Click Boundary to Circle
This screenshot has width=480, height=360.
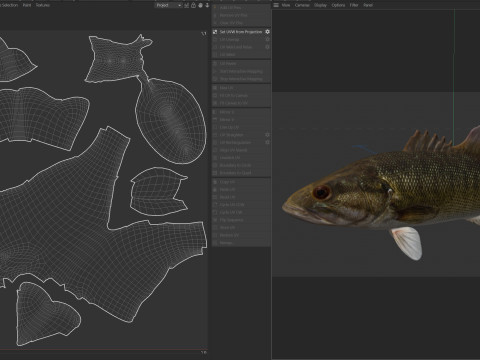click(241, 165)
